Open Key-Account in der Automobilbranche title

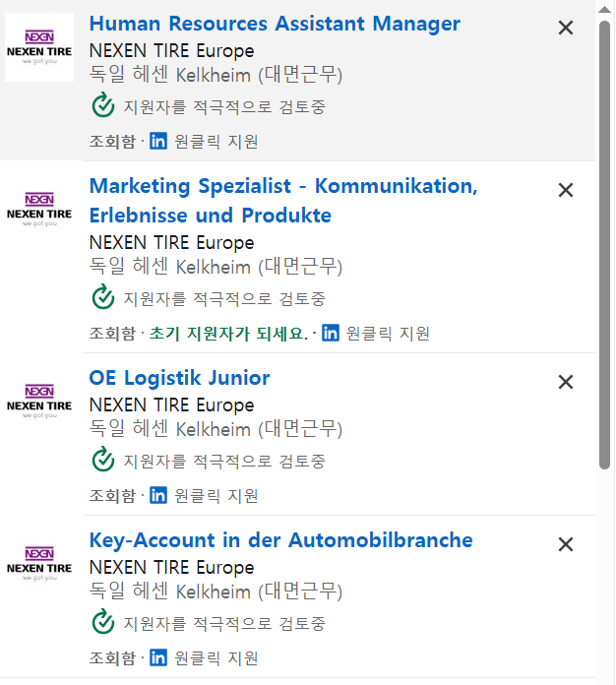[280, 540]
